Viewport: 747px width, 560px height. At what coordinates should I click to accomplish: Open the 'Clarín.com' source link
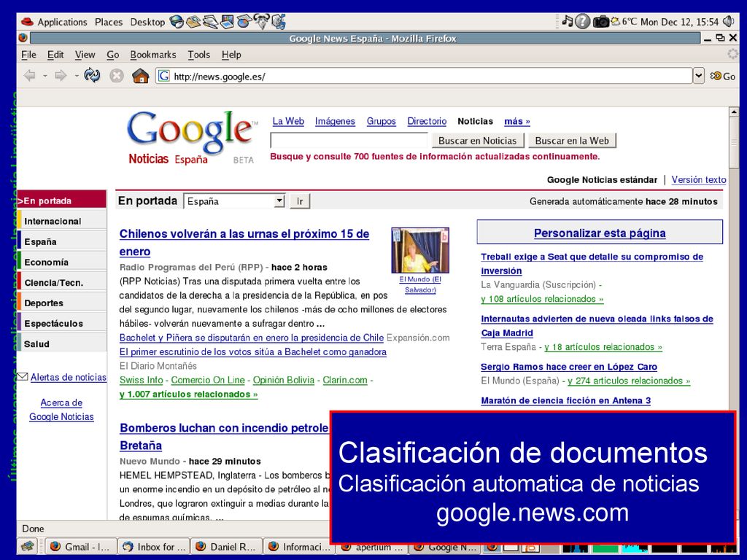(345, 380)
